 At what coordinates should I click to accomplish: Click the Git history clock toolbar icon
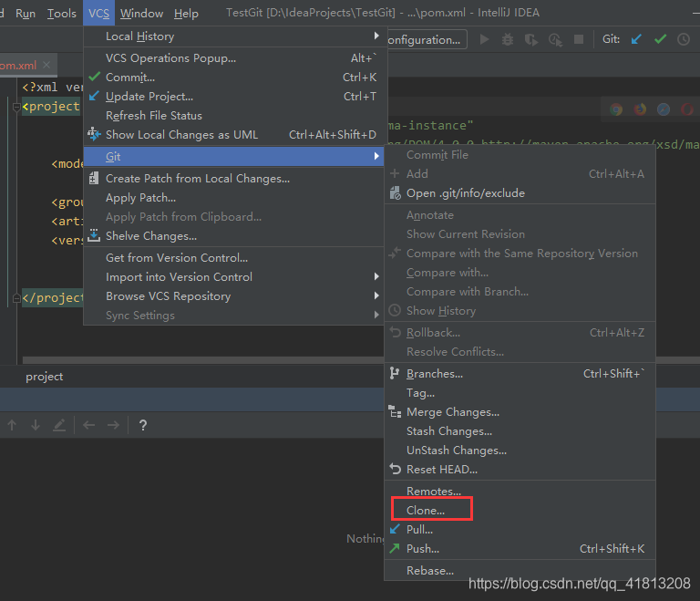pyautogui.click(x=684, y=39)
